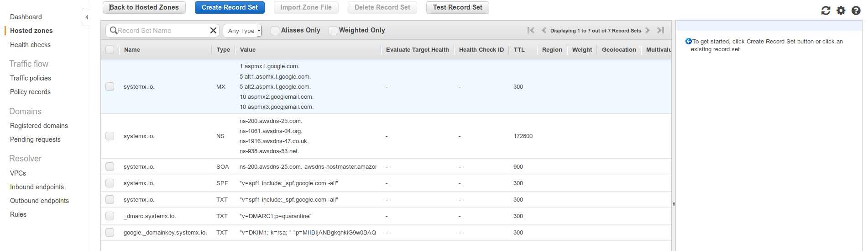
Task: Click the '"v=DMARC1;p=quarantine"' value
Action: 276,216
